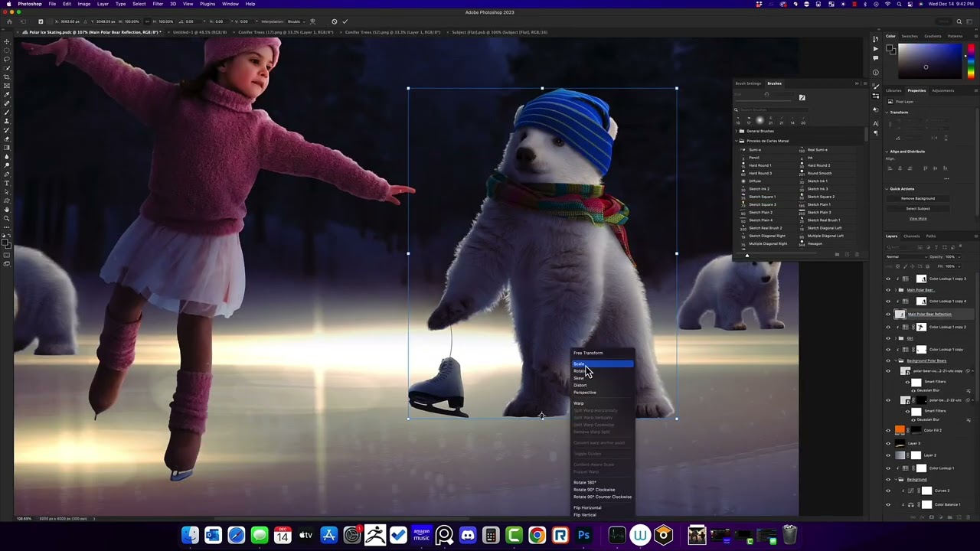Expand the Main Polar Bear group
Viewport: 980px width, 551px height.
(897, 290)
